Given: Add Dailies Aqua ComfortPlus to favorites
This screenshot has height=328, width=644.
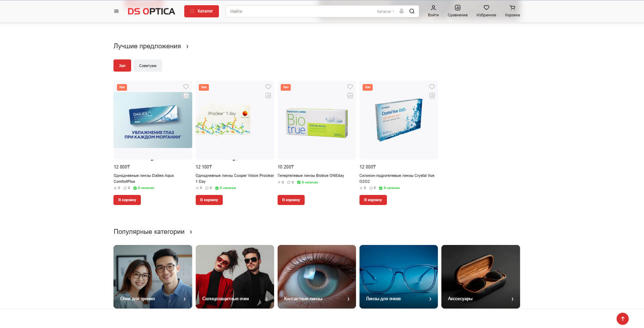Looking at the screenshot, I should 186,87.
